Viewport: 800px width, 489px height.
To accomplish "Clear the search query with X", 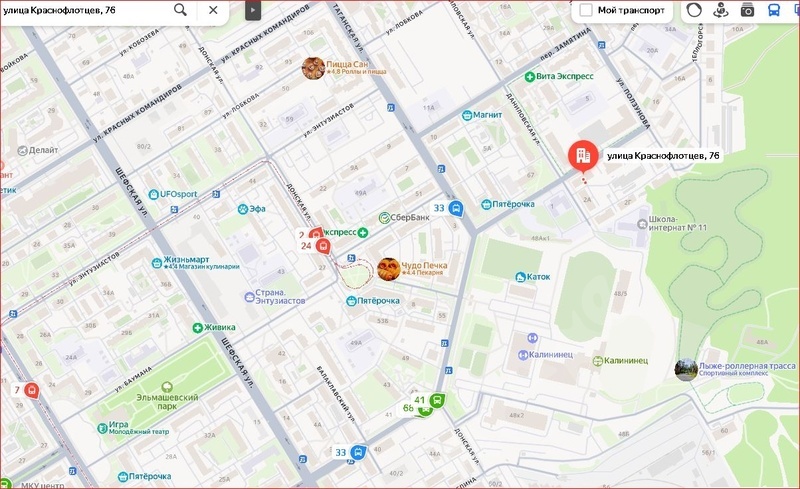I will [x=213, y=10].
